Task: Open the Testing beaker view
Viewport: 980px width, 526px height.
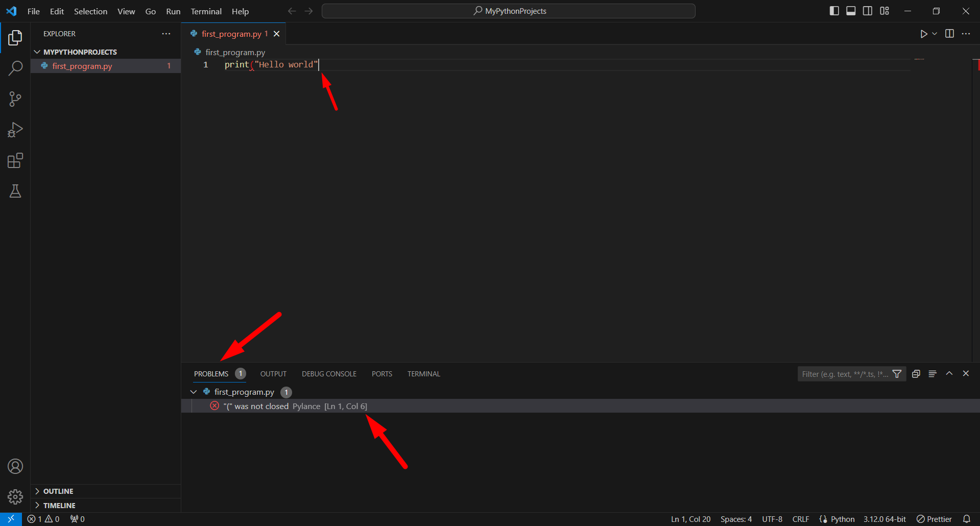Action: point(15,190)
